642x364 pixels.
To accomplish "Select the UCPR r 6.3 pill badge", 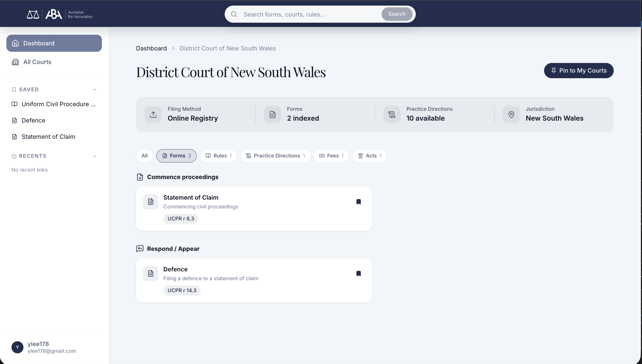I will (181, 219).
